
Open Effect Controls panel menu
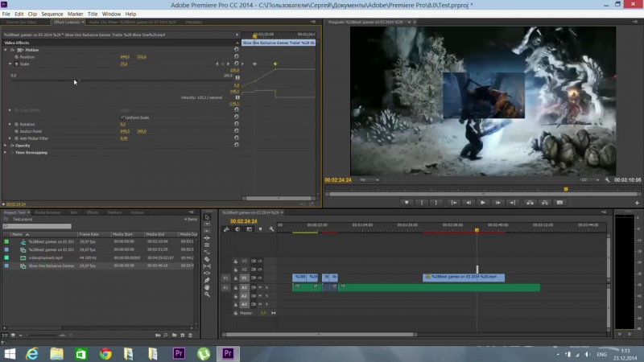coord(313,23)
